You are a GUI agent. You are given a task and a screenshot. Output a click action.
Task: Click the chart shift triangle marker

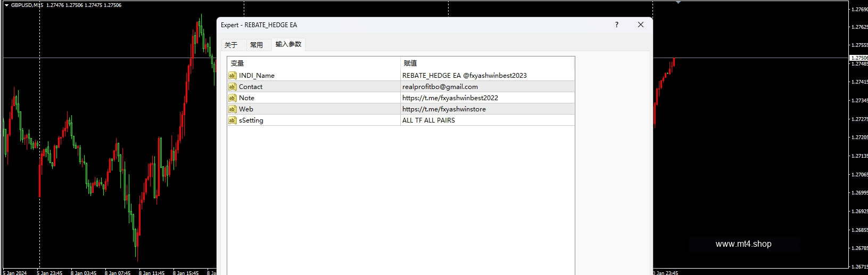coord(678,3)
